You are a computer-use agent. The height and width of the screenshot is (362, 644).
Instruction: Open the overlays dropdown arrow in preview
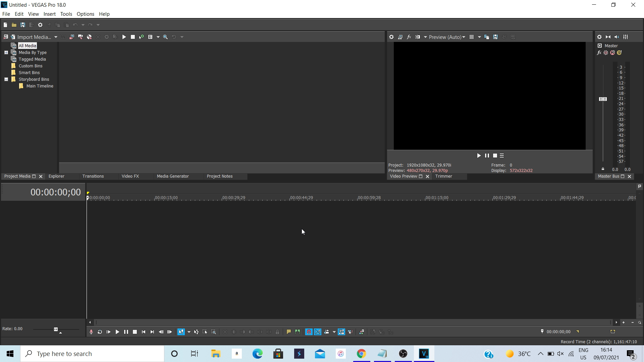479,37
